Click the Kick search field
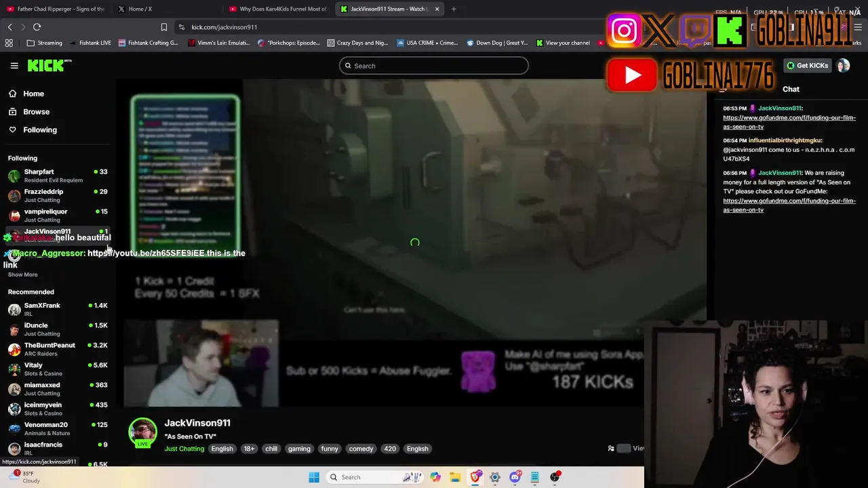The image size is (868, 488). (434, 66)
